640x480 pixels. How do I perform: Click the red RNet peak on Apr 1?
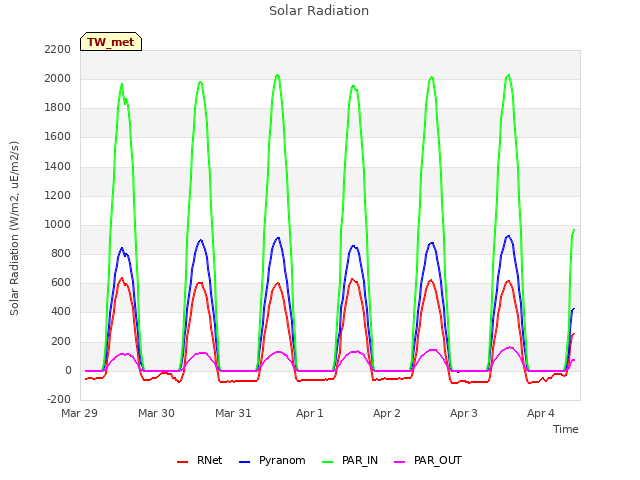[352, 279]
